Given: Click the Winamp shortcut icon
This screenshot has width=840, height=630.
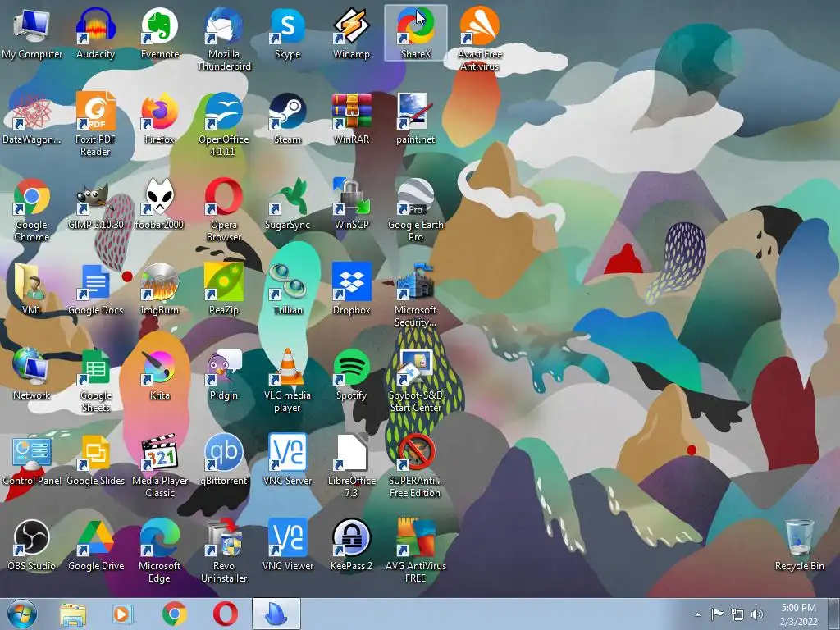Looking at the screenshot, I should coord(351,33).
